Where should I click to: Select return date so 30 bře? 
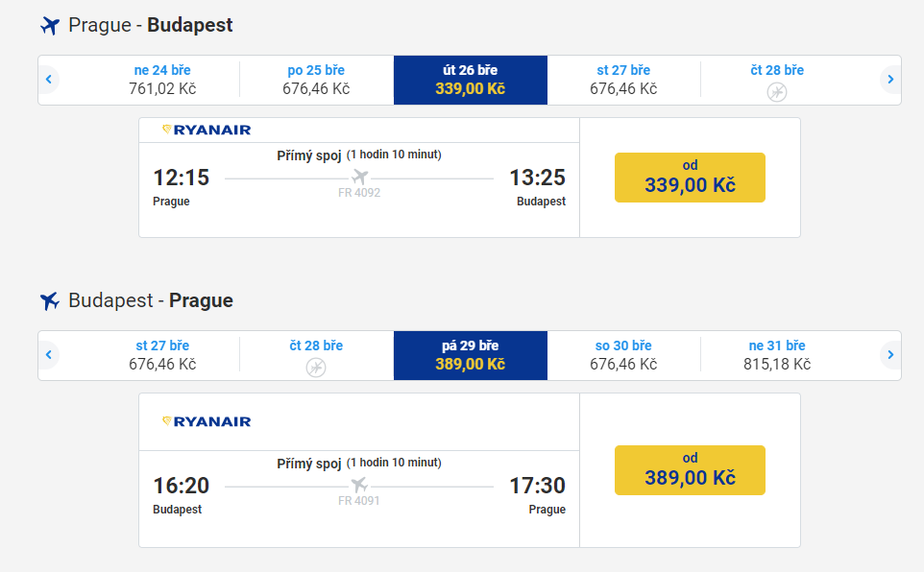pyautogui.click(x=623, y=355)
